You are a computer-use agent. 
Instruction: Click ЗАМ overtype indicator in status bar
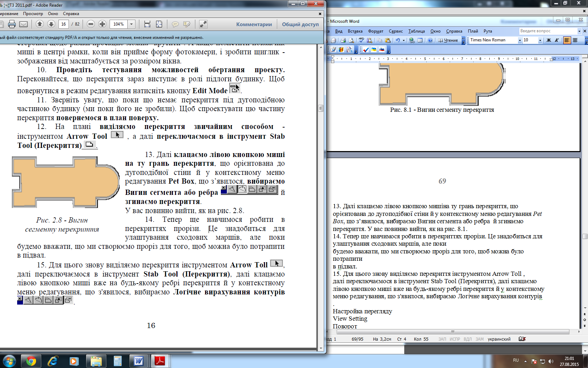click(x=479, y=339)
